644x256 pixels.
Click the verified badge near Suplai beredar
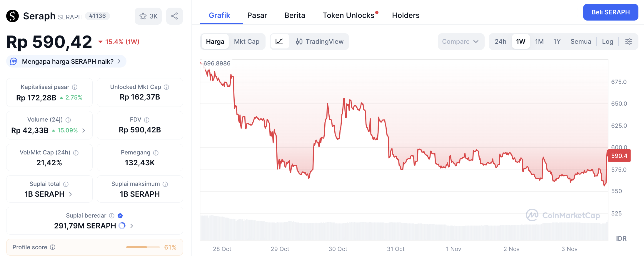pyautogui.click(x=120, y=215)
